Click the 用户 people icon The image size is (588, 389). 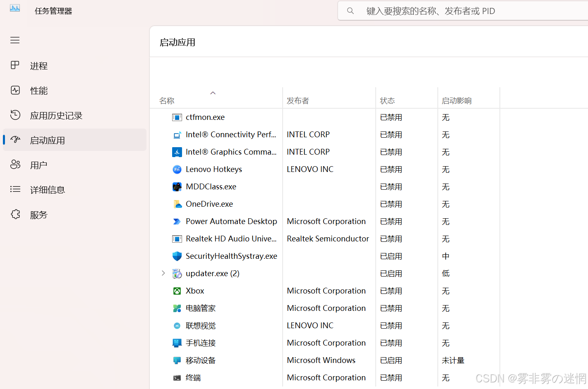(15, 165)
